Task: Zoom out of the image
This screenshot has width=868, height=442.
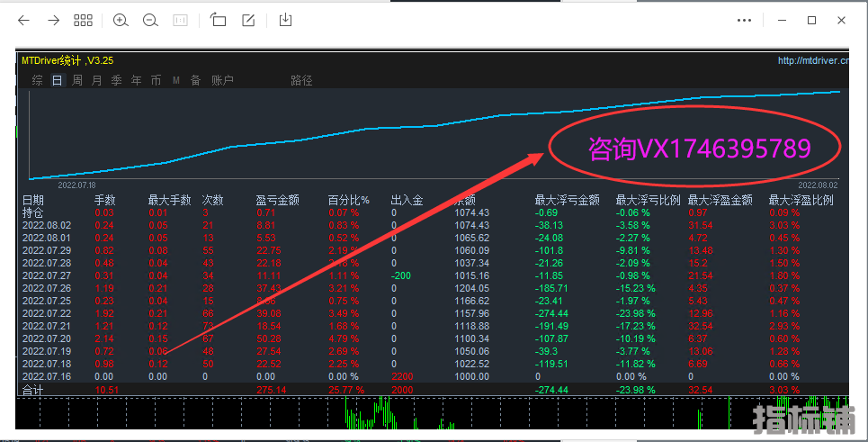Action: tap(150, 20)
